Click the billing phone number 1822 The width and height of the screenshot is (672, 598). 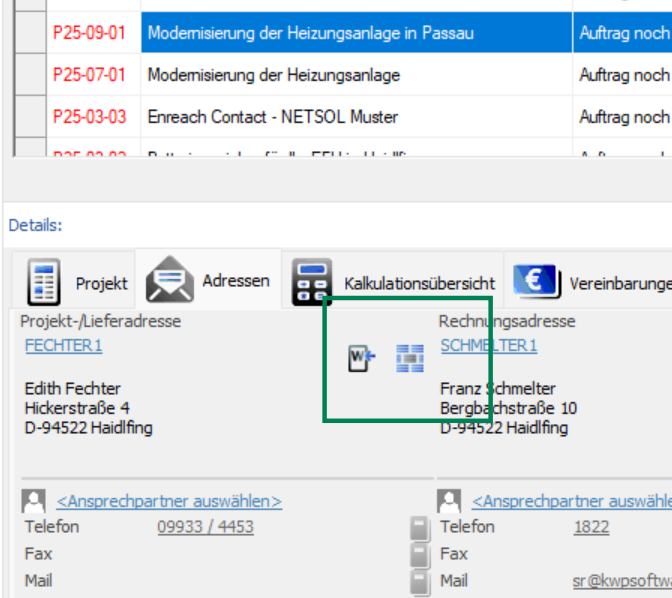point(590,527)
